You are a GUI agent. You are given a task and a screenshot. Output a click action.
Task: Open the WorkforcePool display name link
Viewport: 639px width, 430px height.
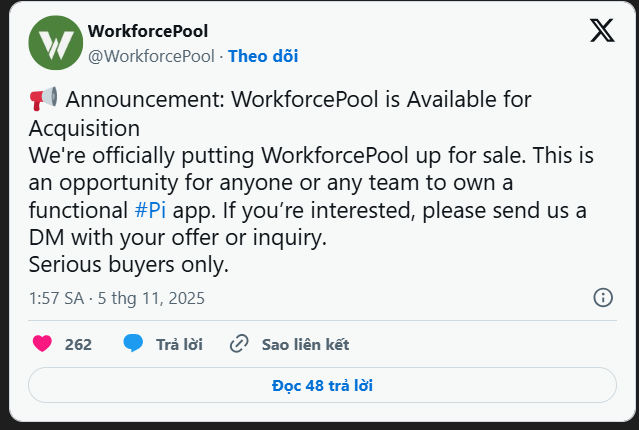point(148,32)
